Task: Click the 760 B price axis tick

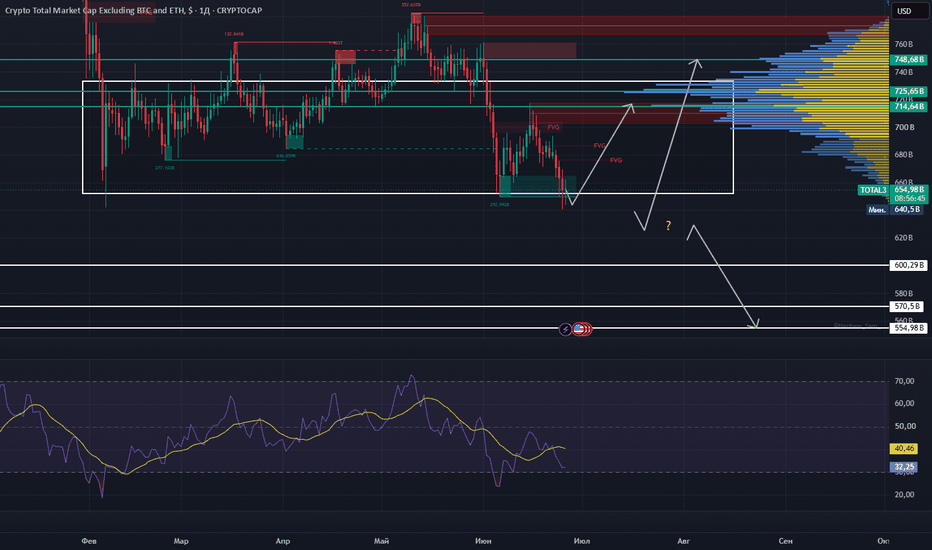Action: [x=903, y=44]
